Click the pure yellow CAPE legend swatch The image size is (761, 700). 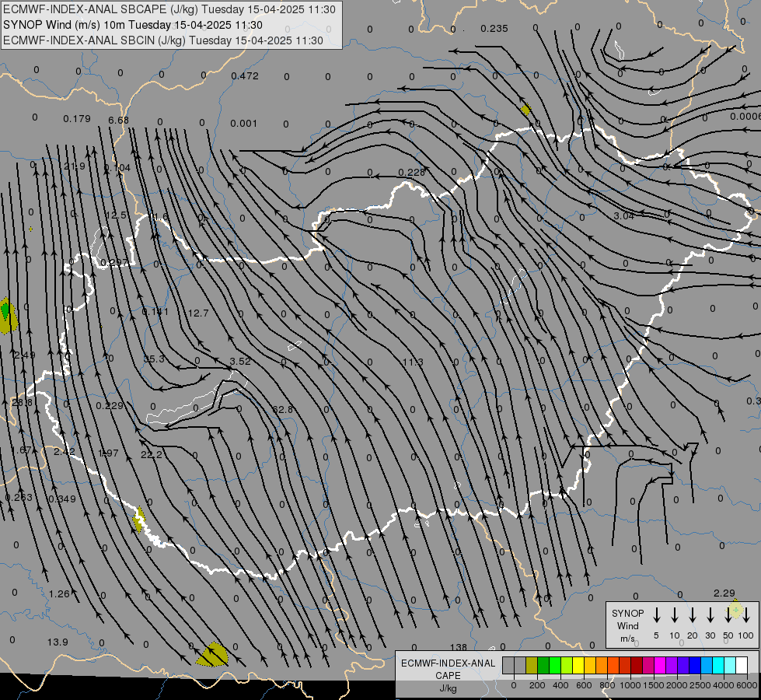pos(578,666)
